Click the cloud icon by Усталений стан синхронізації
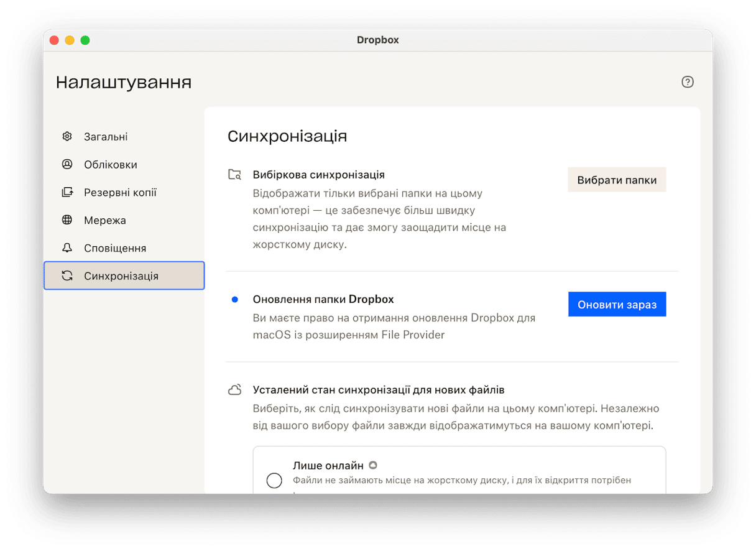This screenshot has height=551, width=756. point(234,391)
